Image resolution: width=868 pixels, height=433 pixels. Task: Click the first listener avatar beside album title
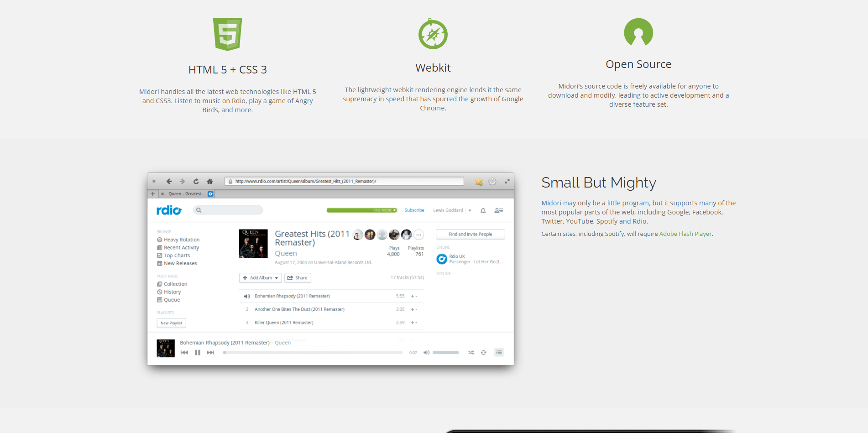click(358, 235)
